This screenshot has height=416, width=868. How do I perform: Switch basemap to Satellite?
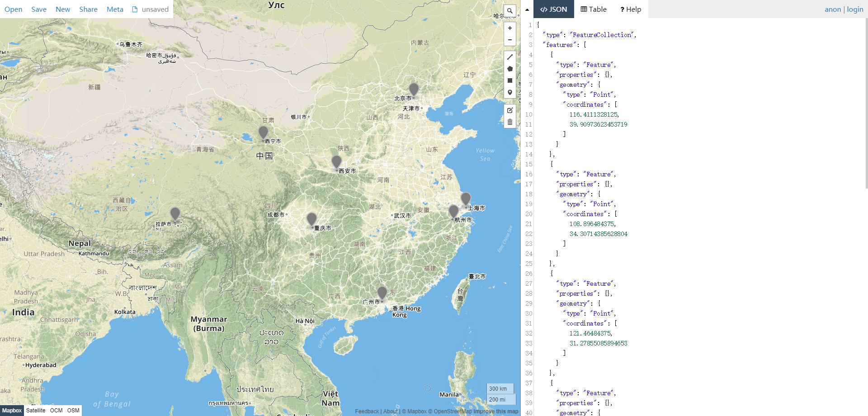tap(36, 411)
